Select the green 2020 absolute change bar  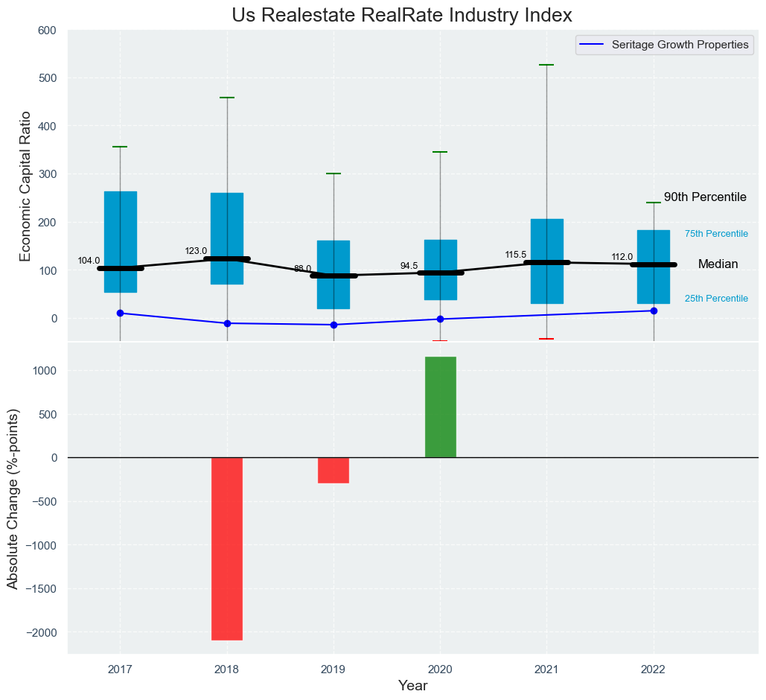(x=440, y=407)
